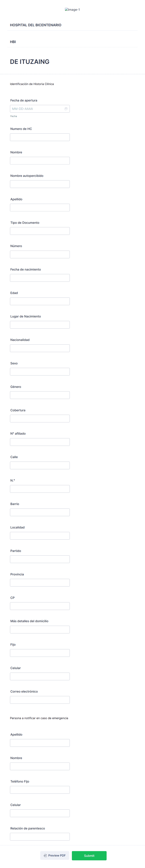
Task: Focus the Fecha de nacimiento field
Action: [40, 278]
